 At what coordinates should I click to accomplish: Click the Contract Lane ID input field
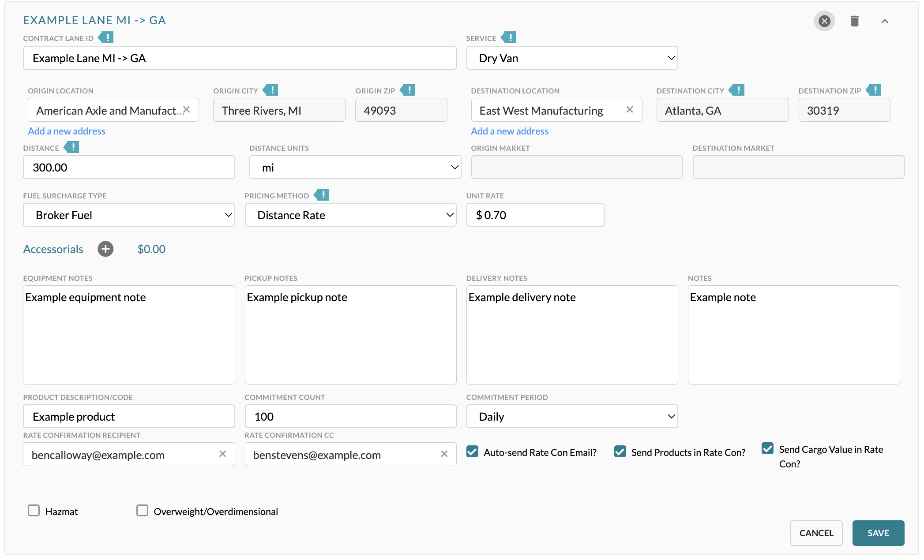point(240,58)
